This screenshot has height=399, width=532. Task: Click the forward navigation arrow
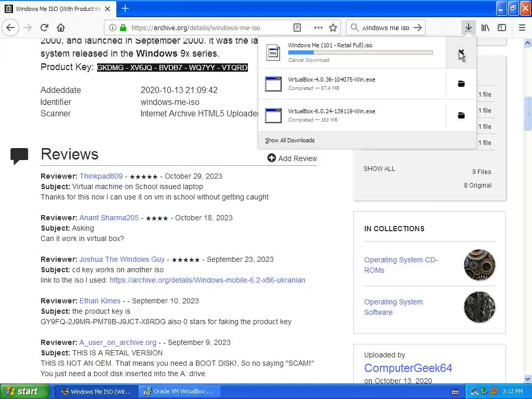[28, 28]
